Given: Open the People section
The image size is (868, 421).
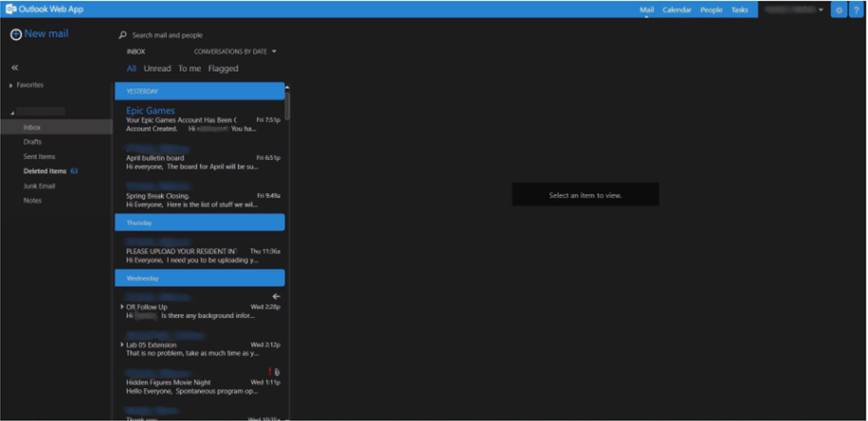Looking at the screenshot, I should click(x=711, y=10).
